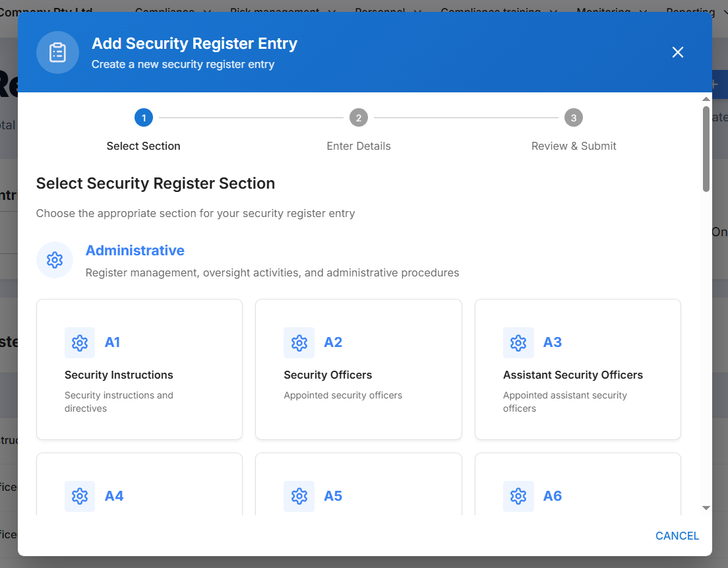Select step 1 Select Section circle
This screenshot has height=568, width=728.
pyautogui.click(x=143, y=118)
